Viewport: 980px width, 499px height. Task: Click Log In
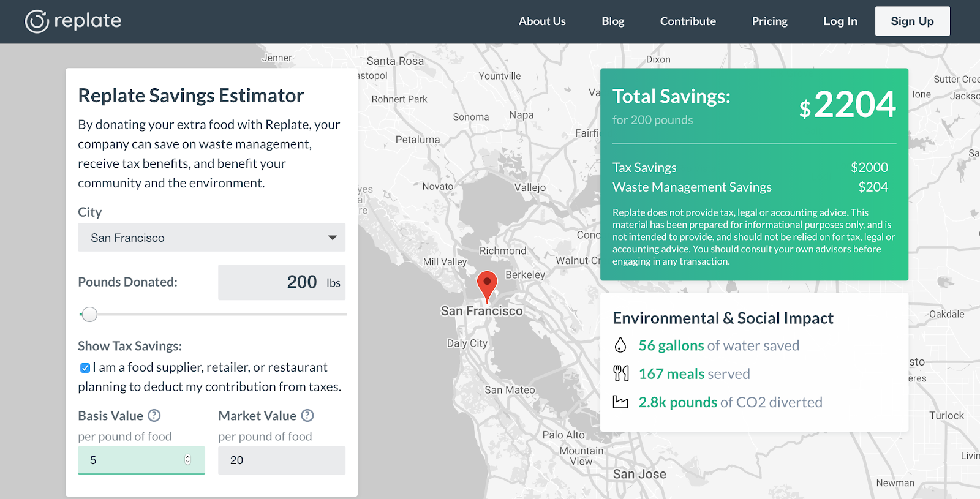click(x=840, y=21)
